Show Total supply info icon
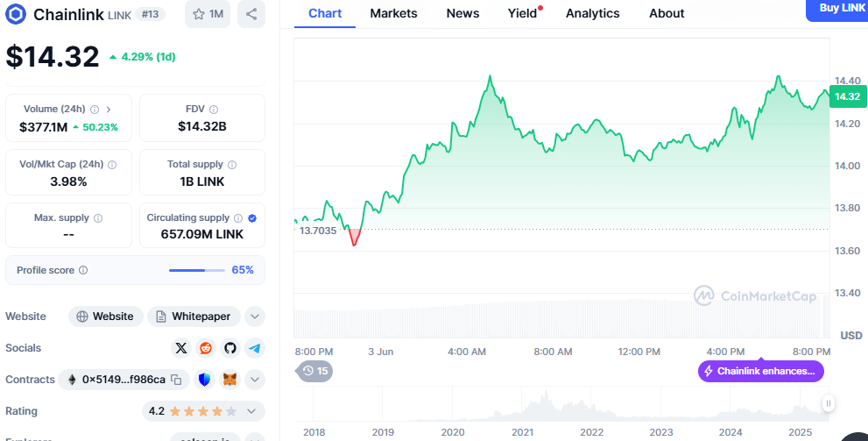This screenshot has height=441, width=868. [x=232, y=165]
